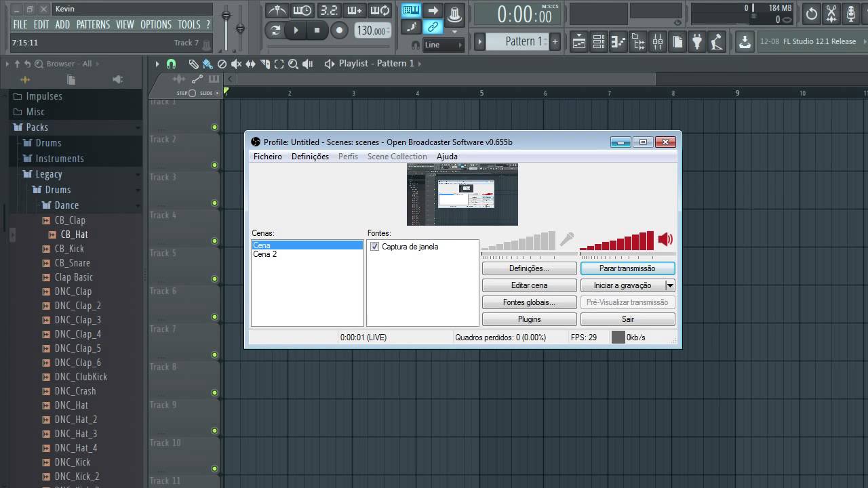Adjust the OBS desktop volume red meter
Viewport: 868px width, 488px height.
point(617,241)
